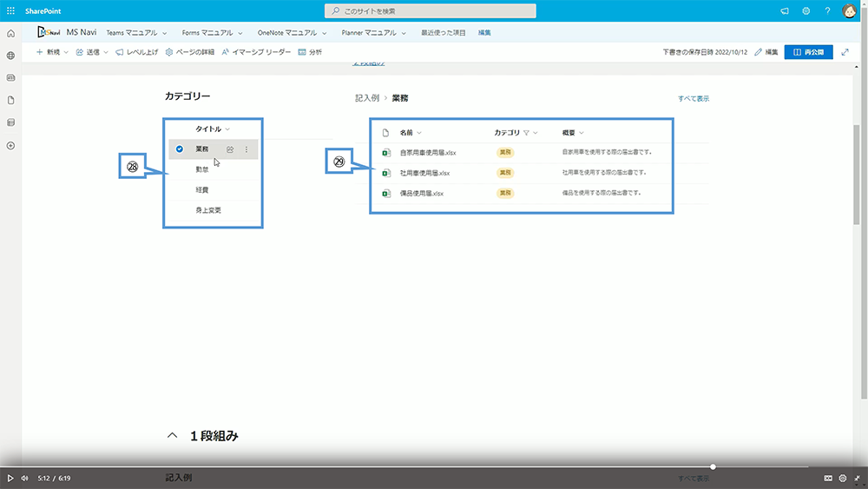Open the 送信 dropdown in command bar
This screenshot has height=489, width=868.
(x=92, y=52)
